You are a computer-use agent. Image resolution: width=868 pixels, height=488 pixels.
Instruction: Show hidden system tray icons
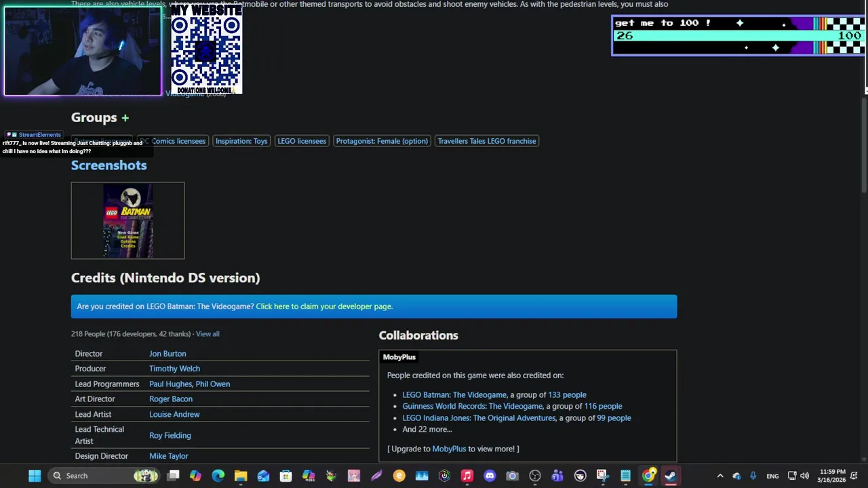pos(720,476)
